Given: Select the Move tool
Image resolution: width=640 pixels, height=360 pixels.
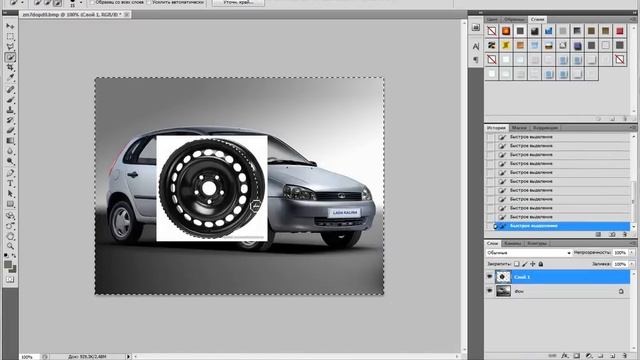Looking at the screenshot, I should 10,26.
